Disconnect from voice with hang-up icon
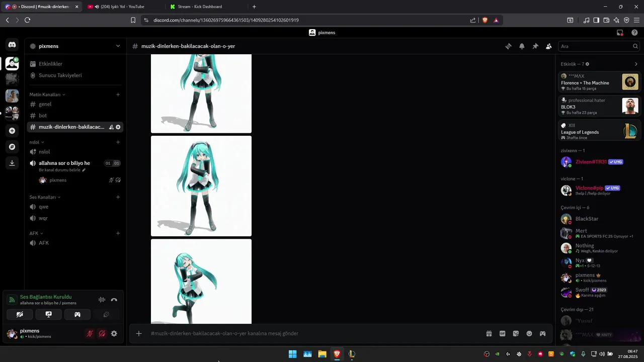The width and height of the screenshot is (644, 362). click(x=114, y=300)
